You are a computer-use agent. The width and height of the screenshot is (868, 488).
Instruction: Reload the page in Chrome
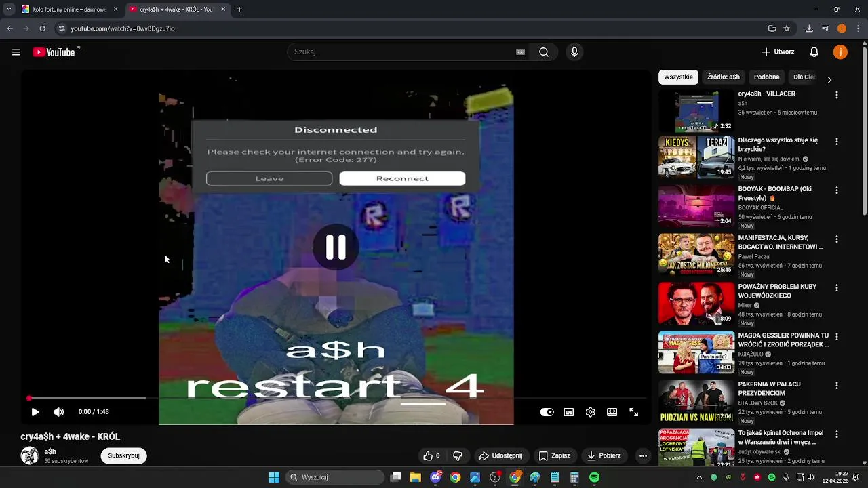coord(42,28)
